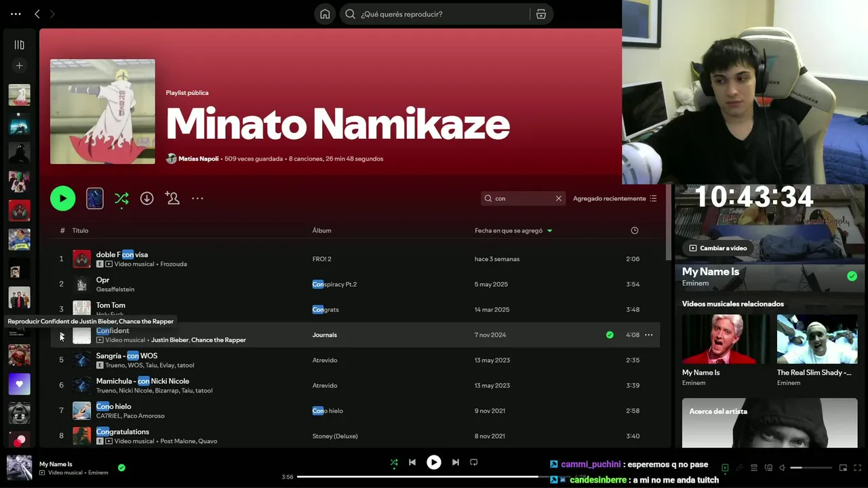Clear the playlist search with X
This screenshot has height=488, width=868.
[x=559, y=199]
